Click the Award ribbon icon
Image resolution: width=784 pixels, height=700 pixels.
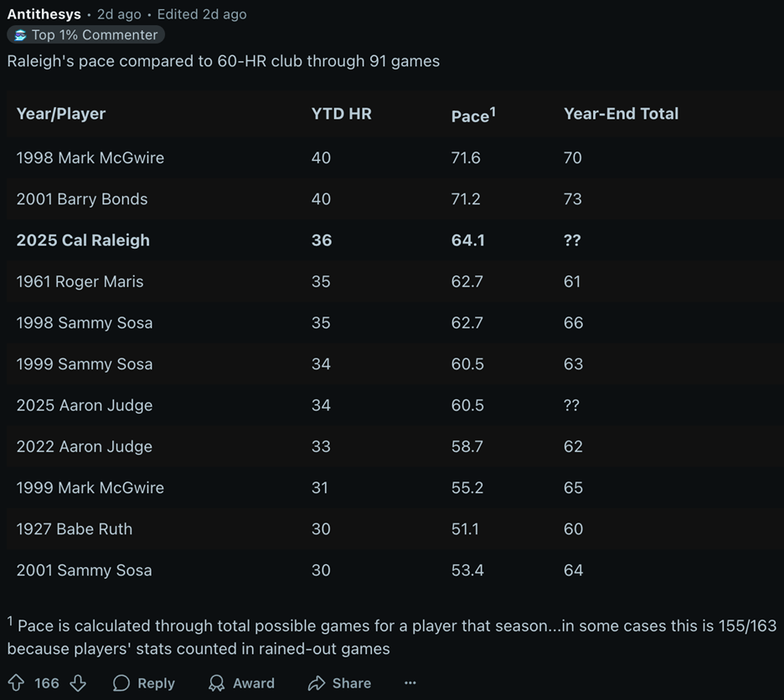pos(217,683)
